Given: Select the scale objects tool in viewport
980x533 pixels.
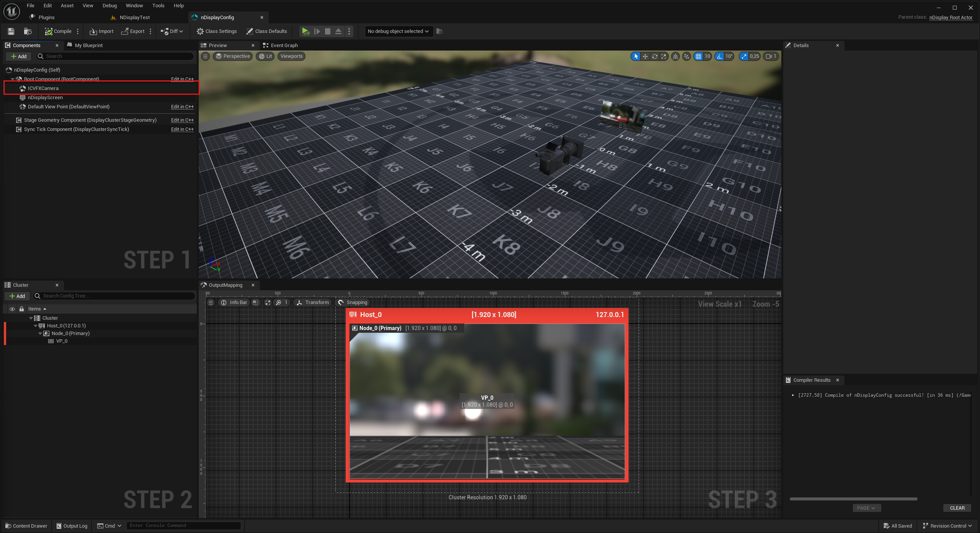Looking at the screenshot, I should pos(664,56).
